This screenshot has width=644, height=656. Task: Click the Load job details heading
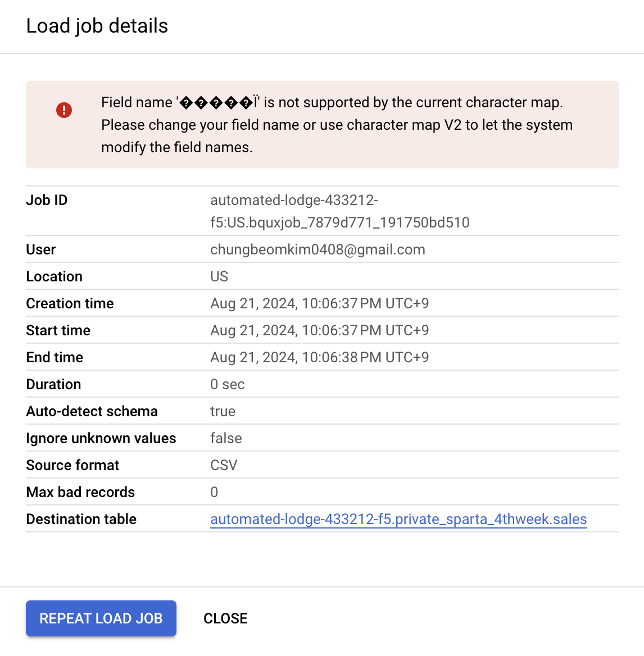coord(97,26)
